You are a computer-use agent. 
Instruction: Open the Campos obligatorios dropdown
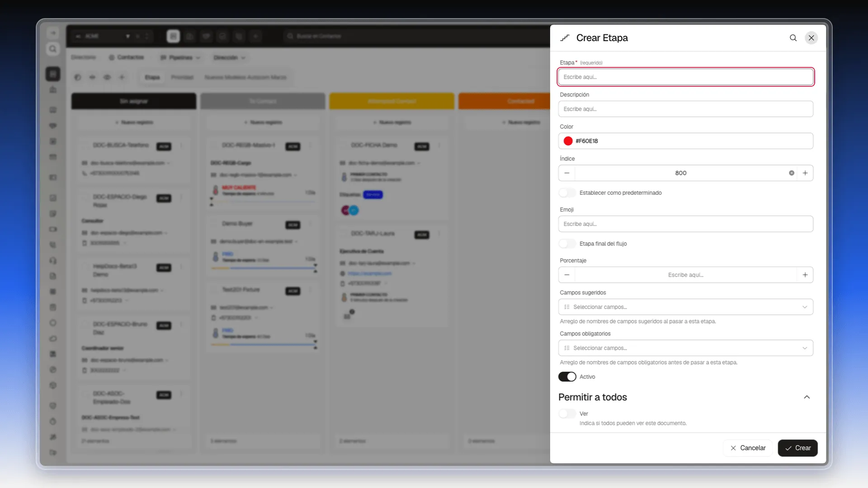click(685, 348)
